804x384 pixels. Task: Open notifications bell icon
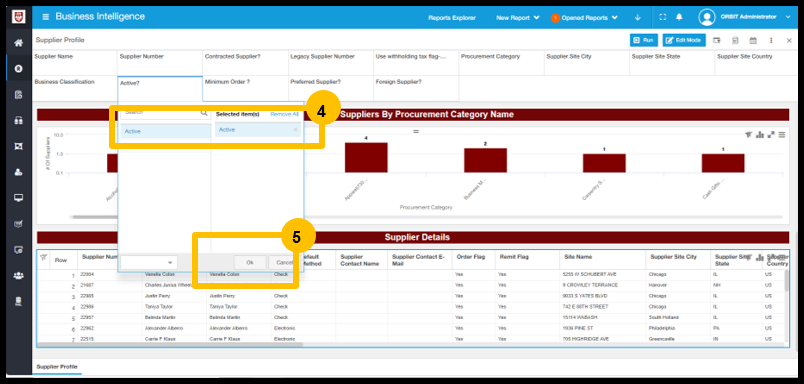679,17
